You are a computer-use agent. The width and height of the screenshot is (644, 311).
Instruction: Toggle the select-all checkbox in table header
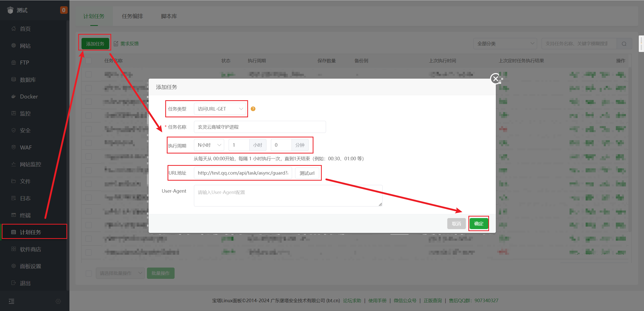click(89, 61)
